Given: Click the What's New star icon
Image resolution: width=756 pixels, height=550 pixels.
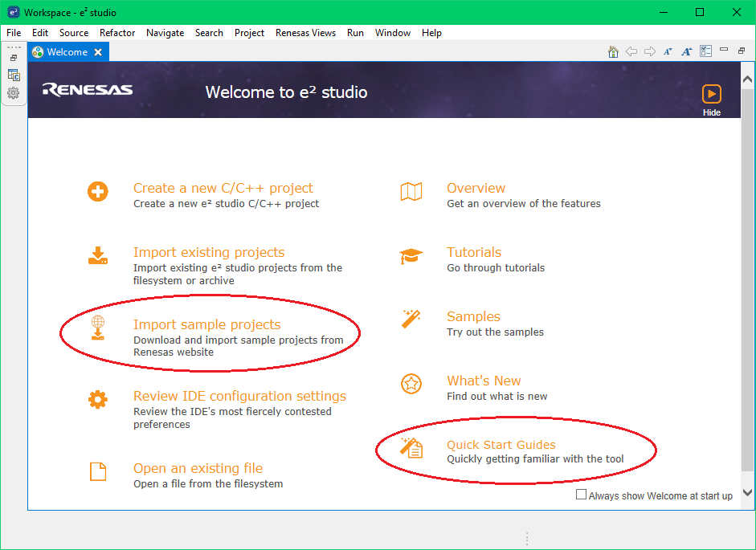Looking at the screenshot, I should [x=411, y=384].
